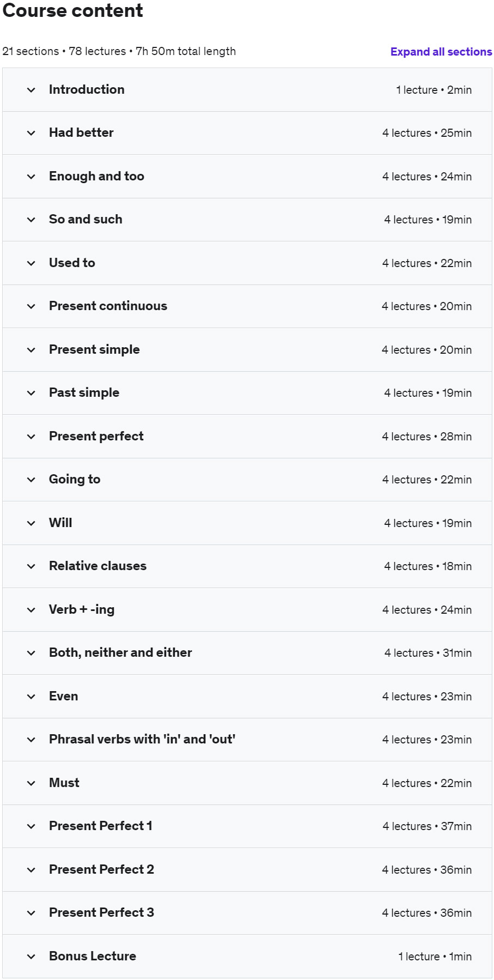Expand the Going to chevron
Screen dimensions: 494x980
point(31,480)
